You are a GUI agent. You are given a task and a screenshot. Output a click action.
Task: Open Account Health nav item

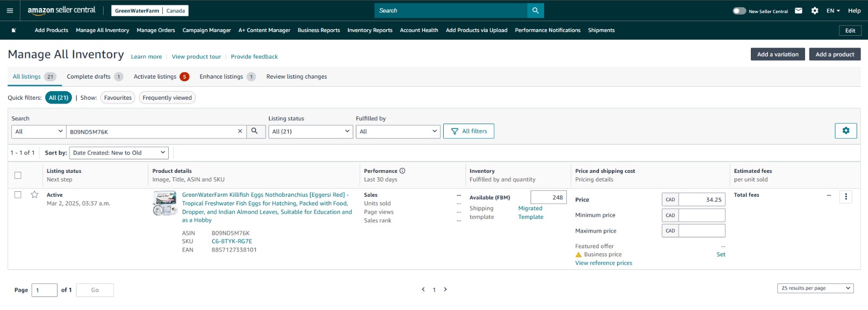point(419,30)
